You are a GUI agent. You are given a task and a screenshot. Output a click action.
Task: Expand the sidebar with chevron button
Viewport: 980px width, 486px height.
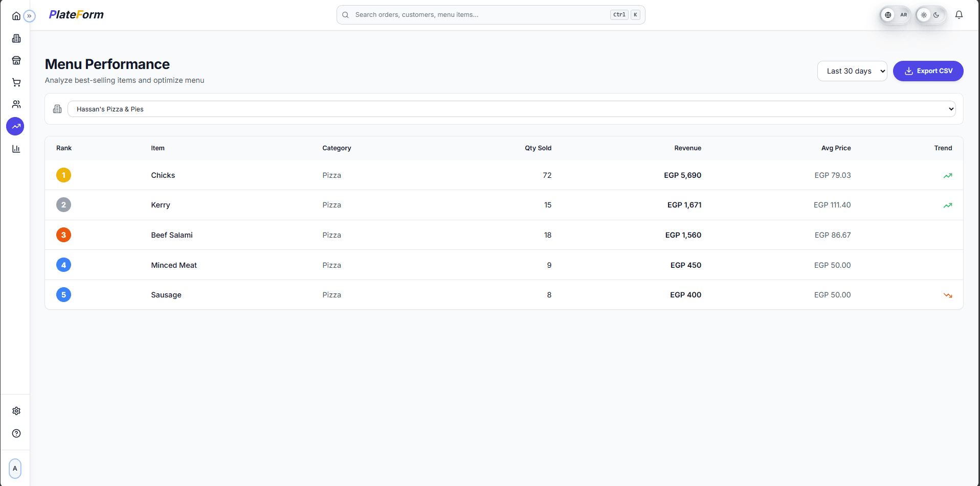(30, 16)
